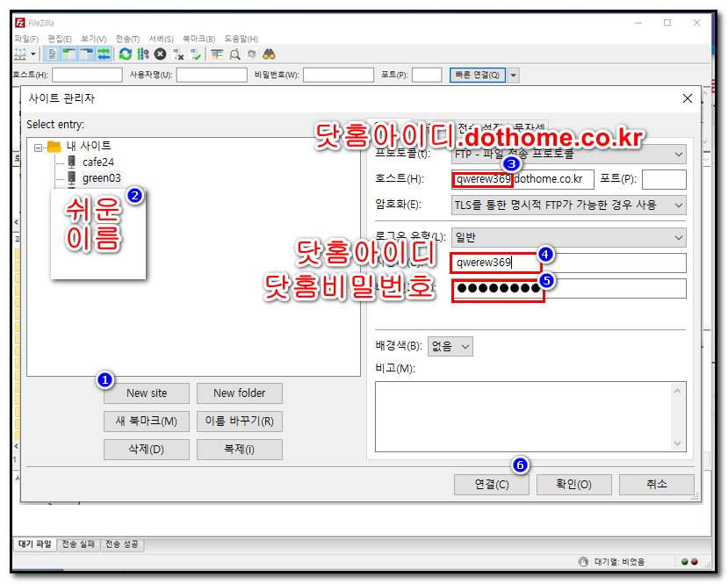Viewport: 728px width, 584px height.
Task: Click the binoculars file search icon
Action: [269, 54]
